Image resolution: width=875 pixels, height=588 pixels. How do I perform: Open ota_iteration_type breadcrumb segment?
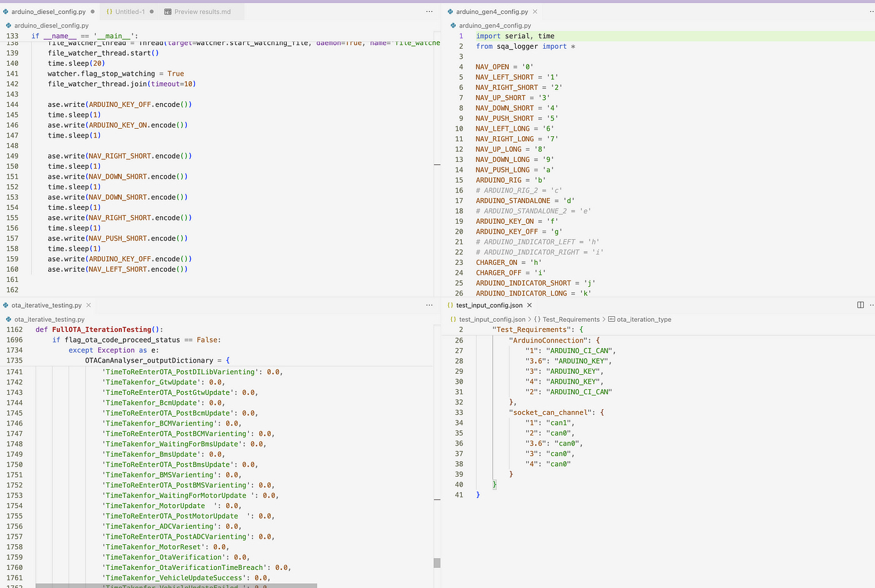coord(644,319)
